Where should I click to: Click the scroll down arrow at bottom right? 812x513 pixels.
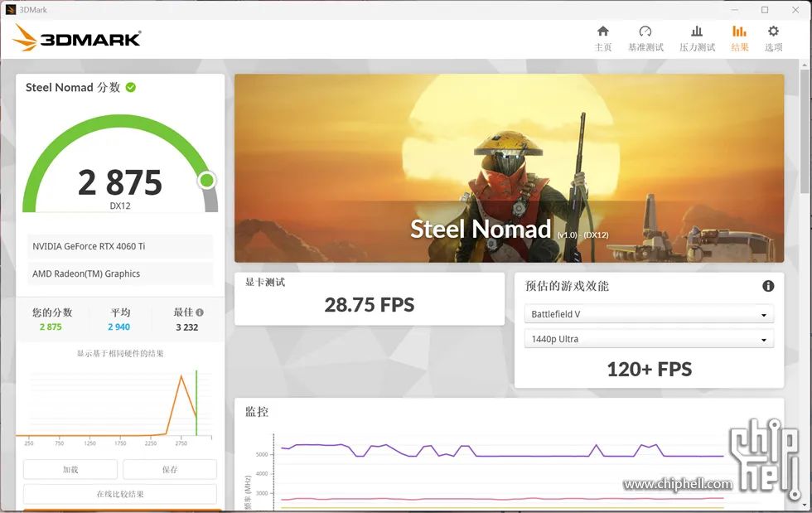[805, 504]
